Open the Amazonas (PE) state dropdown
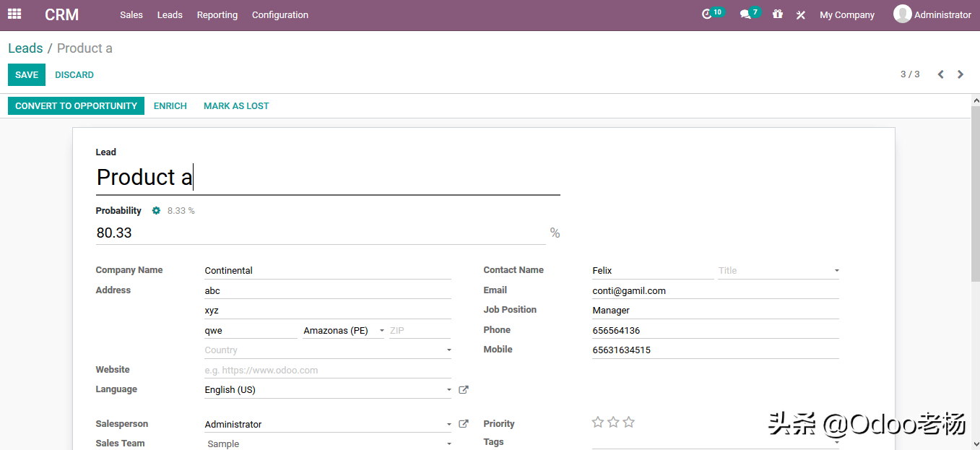 382,329
